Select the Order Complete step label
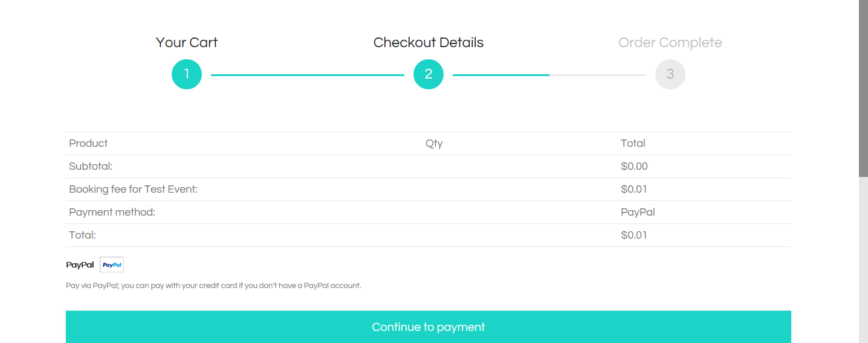The width and height of the screenshot is (868, 343). tap(670, 43)
